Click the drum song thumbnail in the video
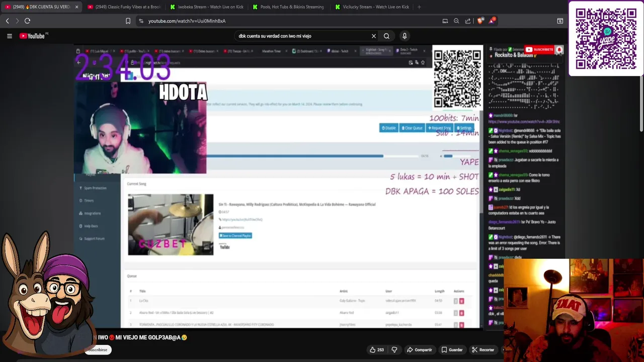The width and height of the screenshot is (644, 362). click(171, 224)
